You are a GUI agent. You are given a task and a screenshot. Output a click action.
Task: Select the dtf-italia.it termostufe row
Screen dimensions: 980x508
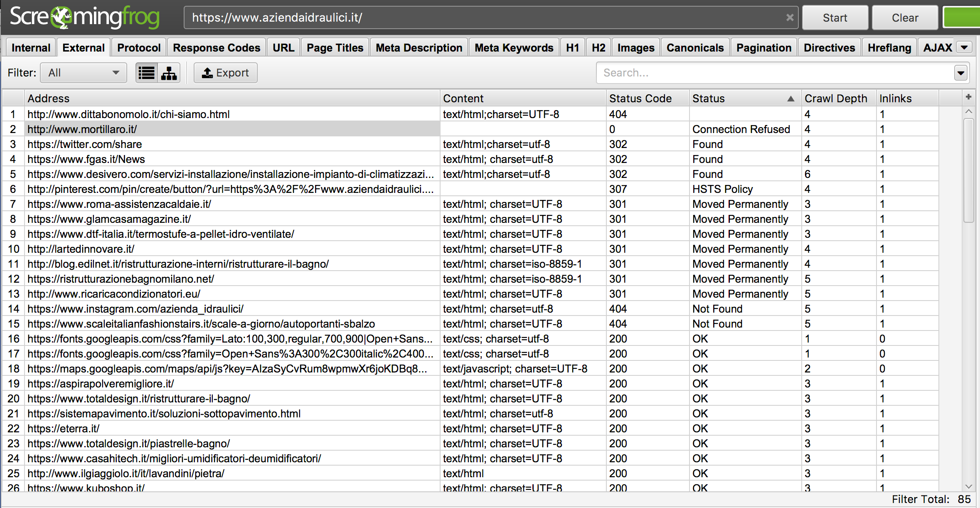[x=470, y=234]
